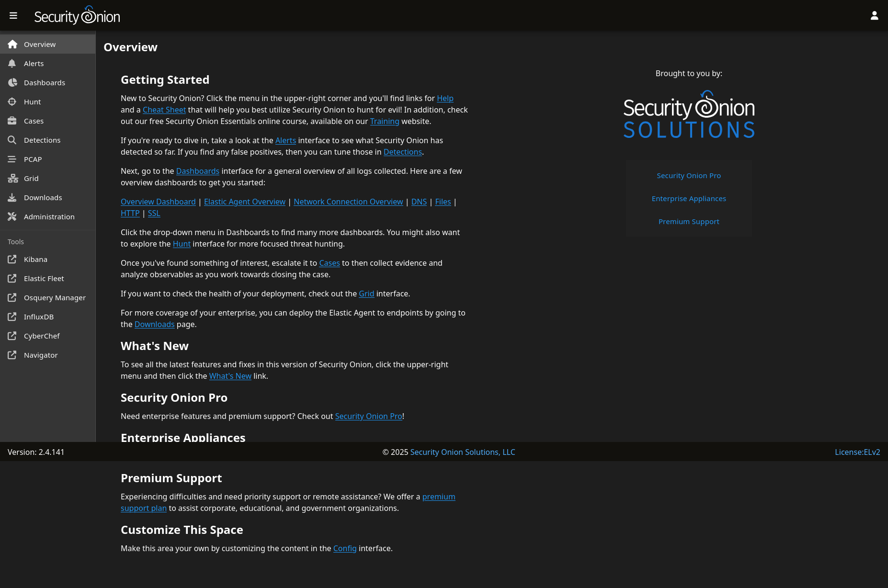Image resolution: width=888 pixels, height=588 pixels.
Task: Click the Detections magnifier icon
Action: click(x=12, y=140)
